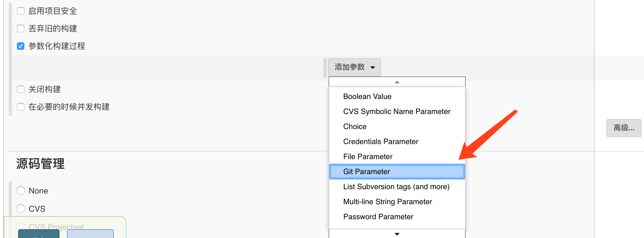The width and height of the screenshot is (644, 238).
Task: Enable 在必要的时候并发构建 checkbox
Action: point(21,107)
